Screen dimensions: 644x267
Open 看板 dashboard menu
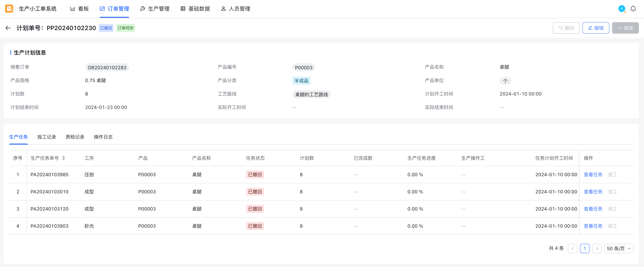coord(80,9)
